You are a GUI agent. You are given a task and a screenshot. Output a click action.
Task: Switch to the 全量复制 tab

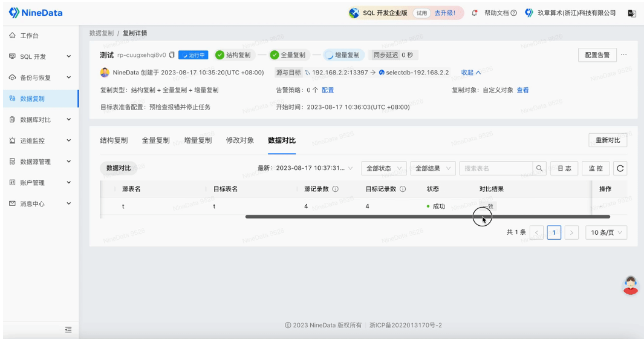pyautogui.click(x=155, y=140)
